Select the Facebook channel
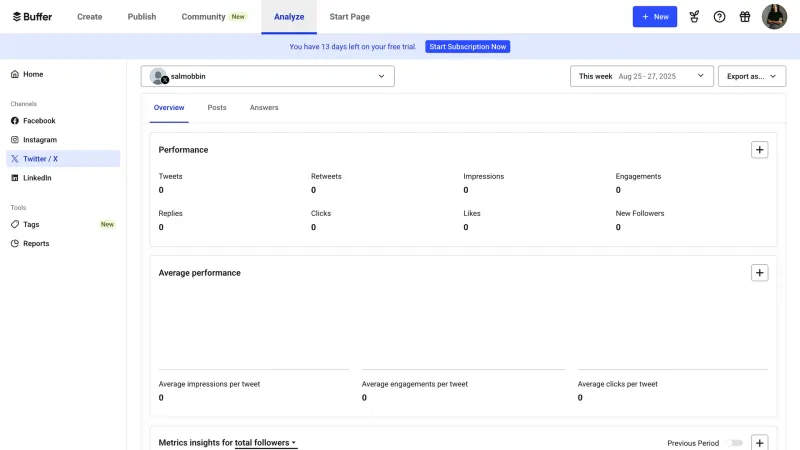 pyautogui.click(x=63, y=120)
